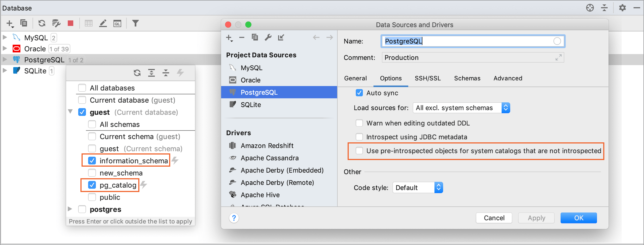Switch to the SSH/SSL tab
This screenshot has width=644, height=245.
coord(427,78)
